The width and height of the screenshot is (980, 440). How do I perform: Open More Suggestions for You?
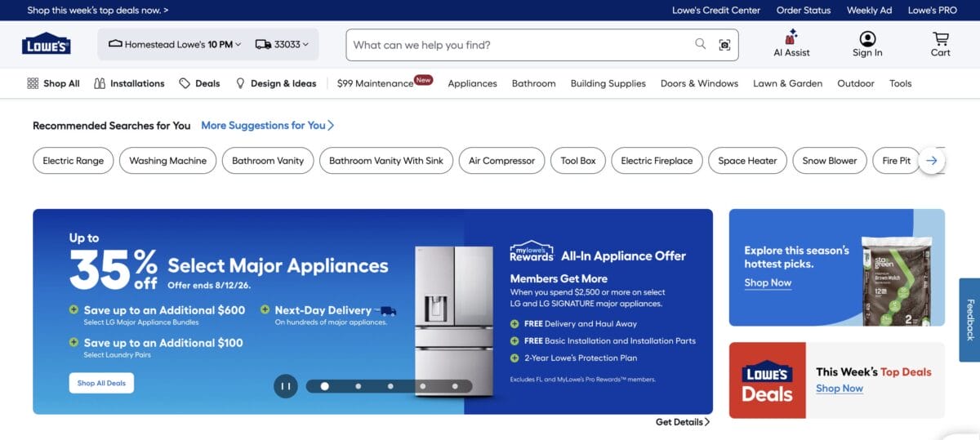(x=268, y=126)
